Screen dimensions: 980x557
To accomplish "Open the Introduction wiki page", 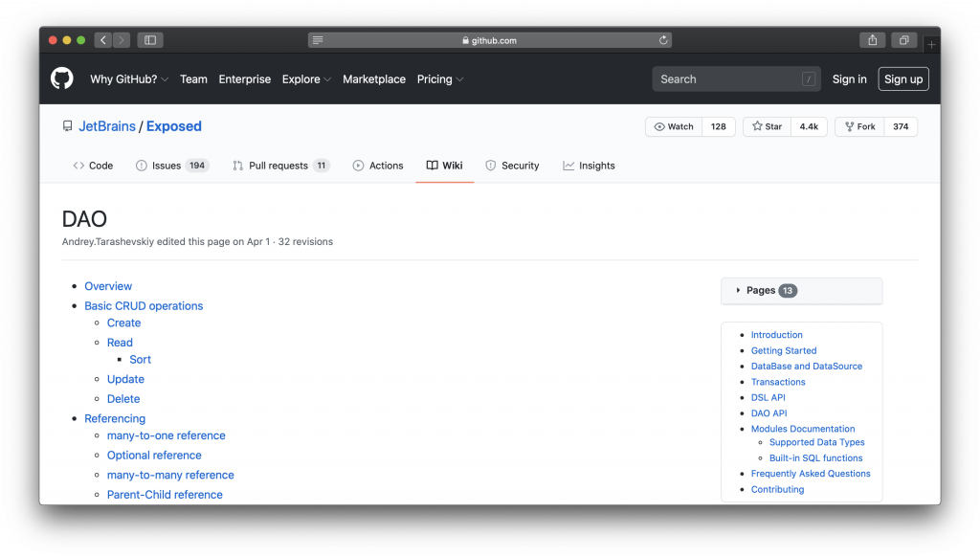I will pos(777,335).
